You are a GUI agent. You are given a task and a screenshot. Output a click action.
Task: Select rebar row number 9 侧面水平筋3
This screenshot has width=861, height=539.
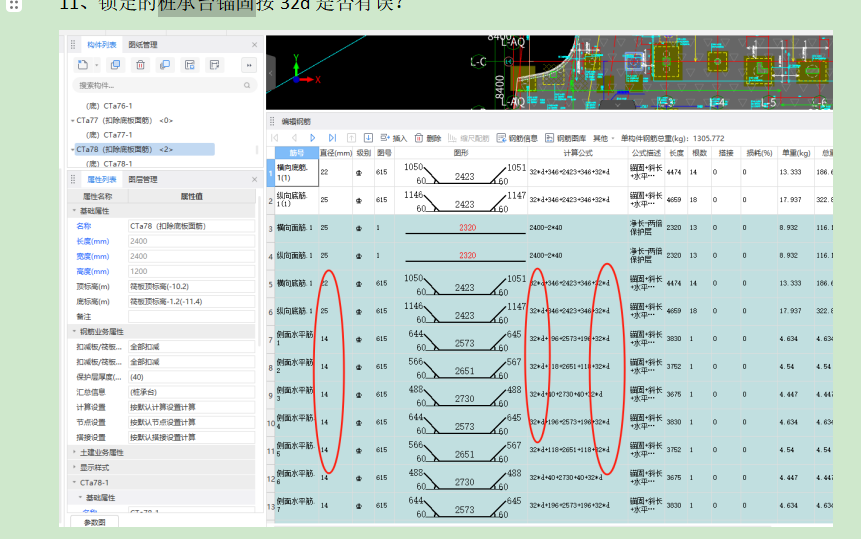point(270,395)
